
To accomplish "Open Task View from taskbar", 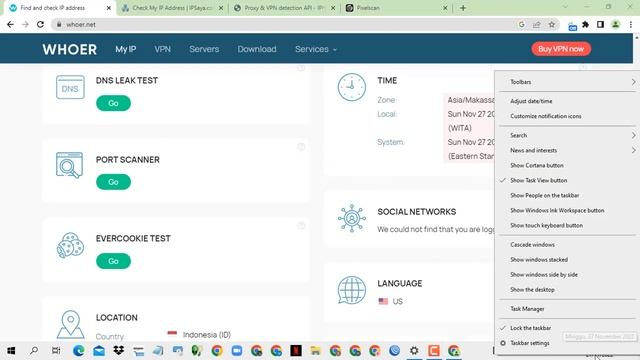I will click(56, 351).
